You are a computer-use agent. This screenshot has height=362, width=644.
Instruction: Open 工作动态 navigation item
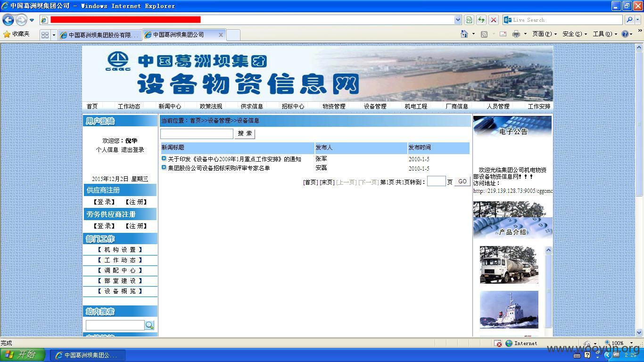[129, 107]
